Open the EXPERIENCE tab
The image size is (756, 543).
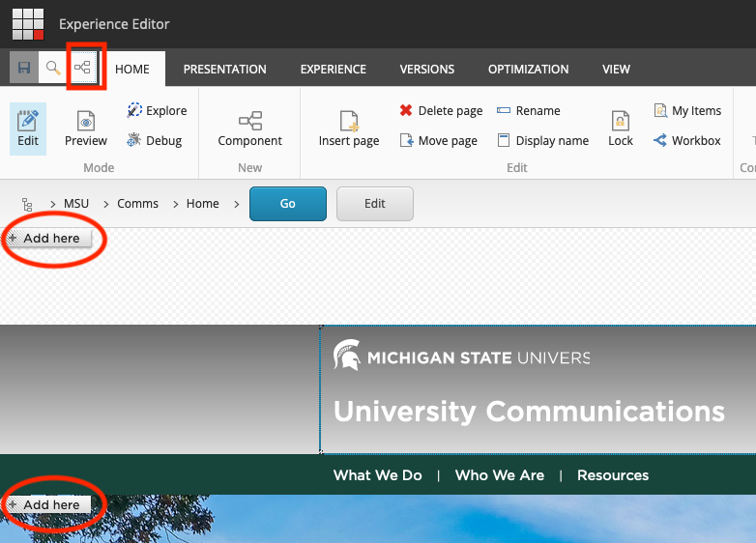pyautogui.click(x=334, y=69)
